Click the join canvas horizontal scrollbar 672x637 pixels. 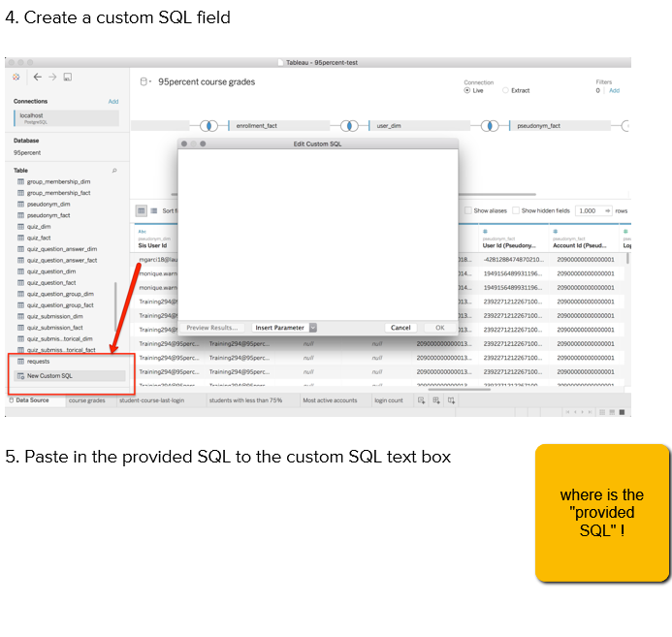497,195
